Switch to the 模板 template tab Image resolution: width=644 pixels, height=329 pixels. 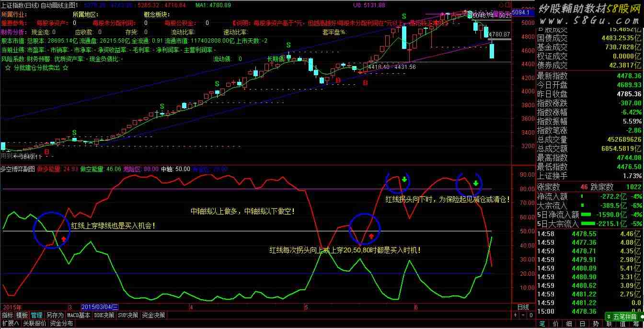point(22,315)
